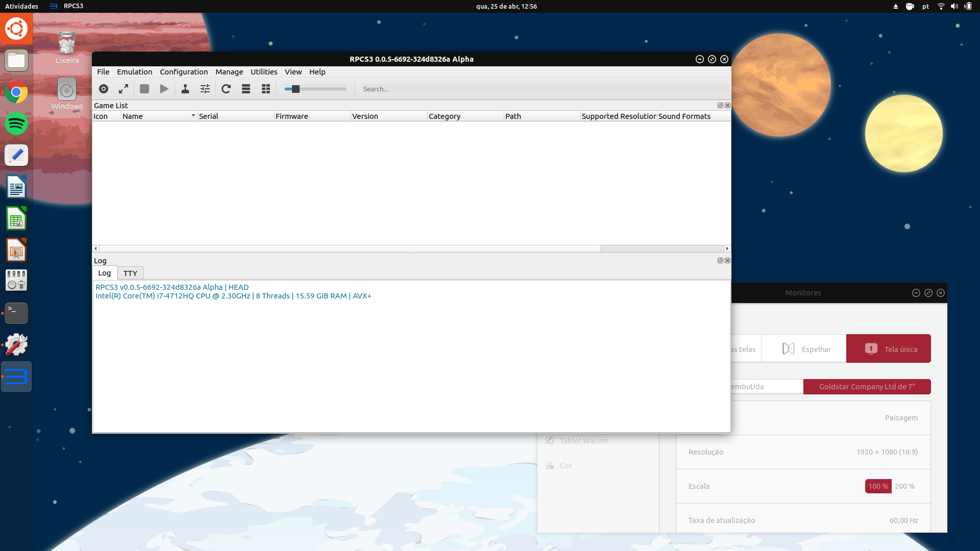Switch to the TTY log tab
Image resolution: width=980 pixels, height=551 pixels.
(x=130, y=273)
